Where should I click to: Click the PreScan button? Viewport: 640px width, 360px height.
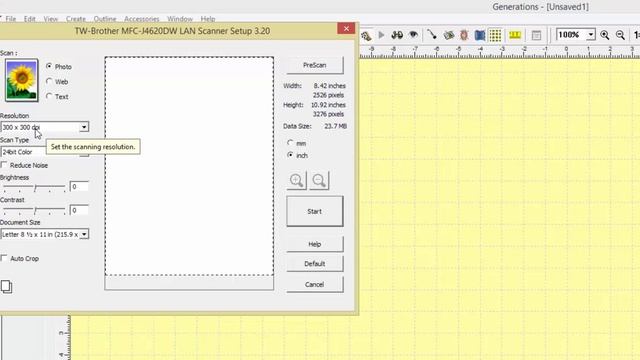pyautogui.click(x=315, y=65)
